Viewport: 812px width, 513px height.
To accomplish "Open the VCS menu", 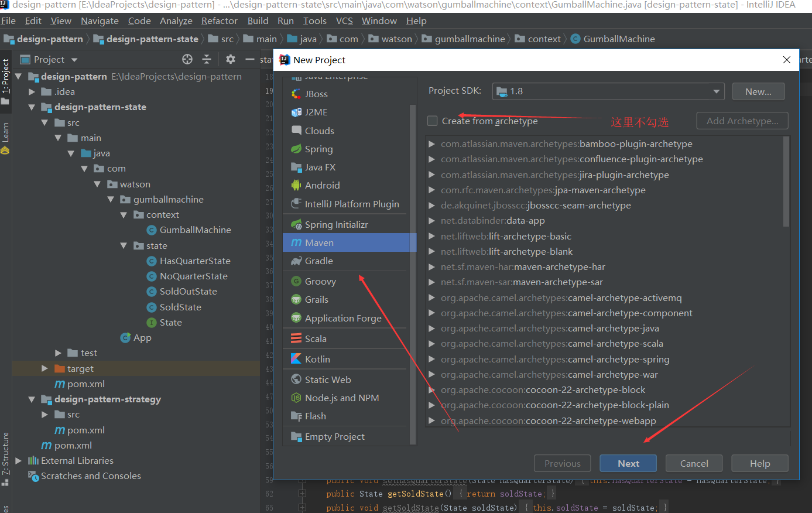I will (x=344, y=20).
